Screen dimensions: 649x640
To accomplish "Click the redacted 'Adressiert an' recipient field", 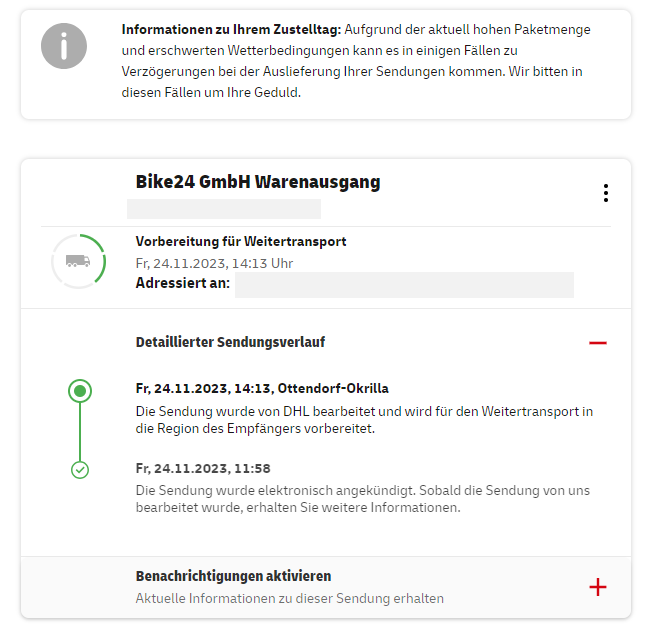I will pyautogui.click(x=404, y=284).
